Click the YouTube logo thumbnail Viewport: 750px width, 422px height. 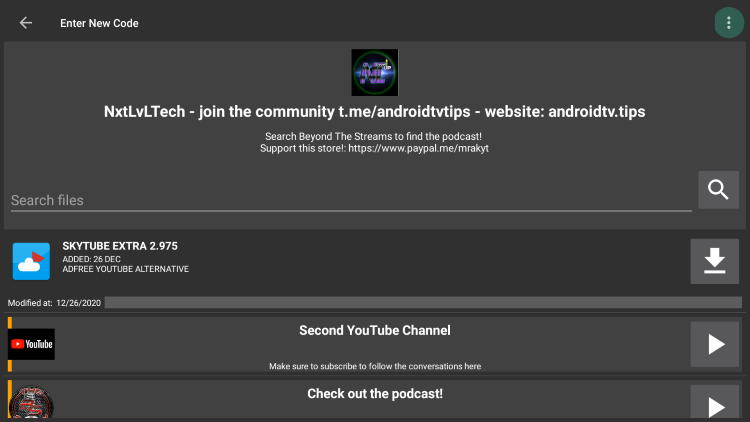tap(31, 344)
